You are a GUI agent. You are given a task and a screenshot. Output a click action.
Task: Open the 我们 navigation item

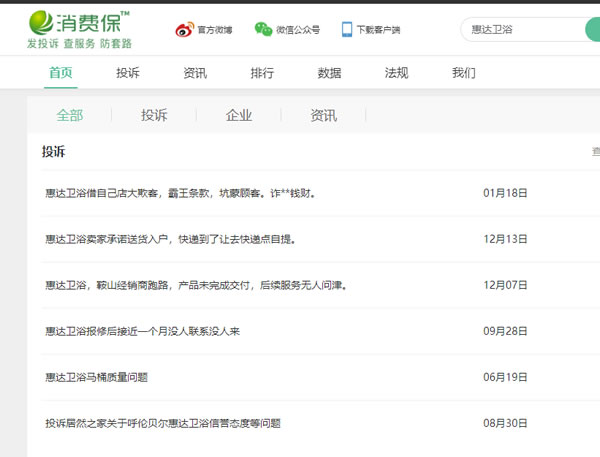pos(463,73)
